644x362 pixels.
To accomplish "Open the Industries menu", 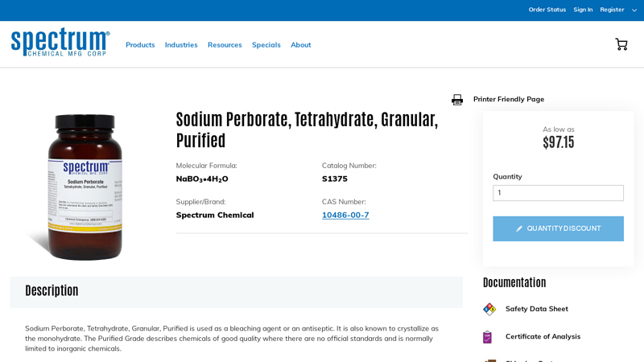I will pos(181,45).
